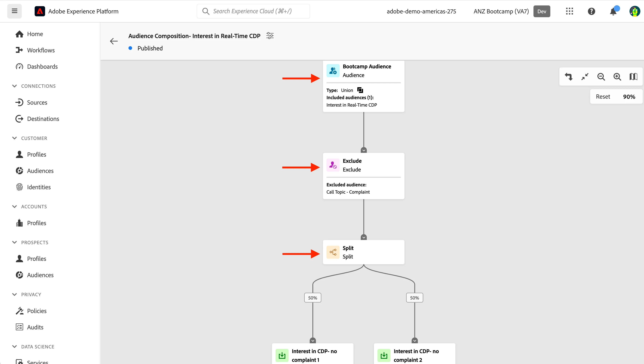Click save icon of complaint 2 node
This screenshot has height=364, width=644.
coord(384,355)
